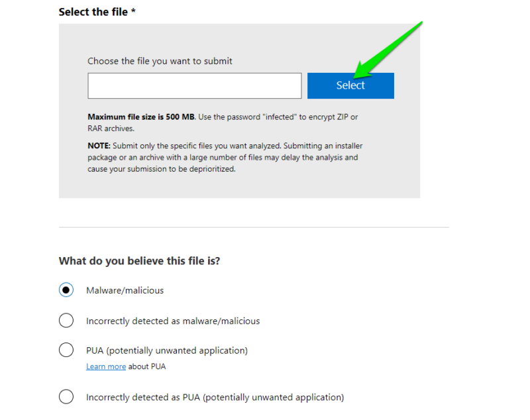The image size is (530, 420).
Task: Activate the file picker with Select
Action: [350, 85]
